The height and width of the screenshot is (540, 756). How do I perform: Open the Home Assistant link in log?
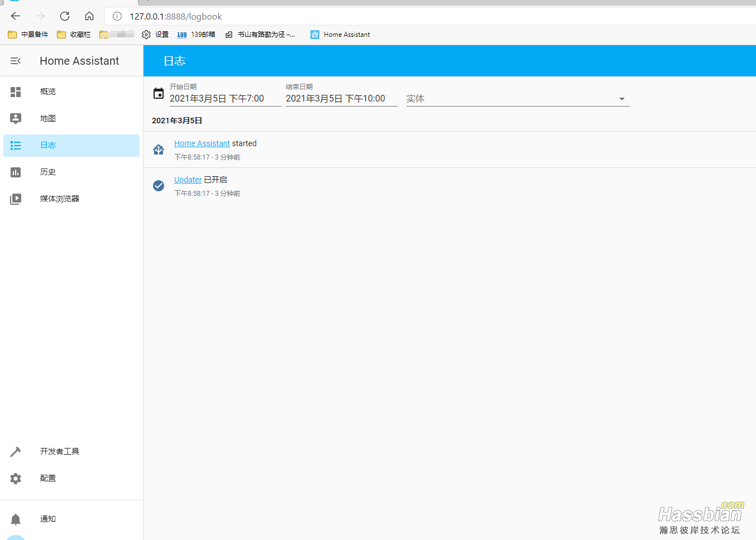pyautogui.click(x=202, y=143)
